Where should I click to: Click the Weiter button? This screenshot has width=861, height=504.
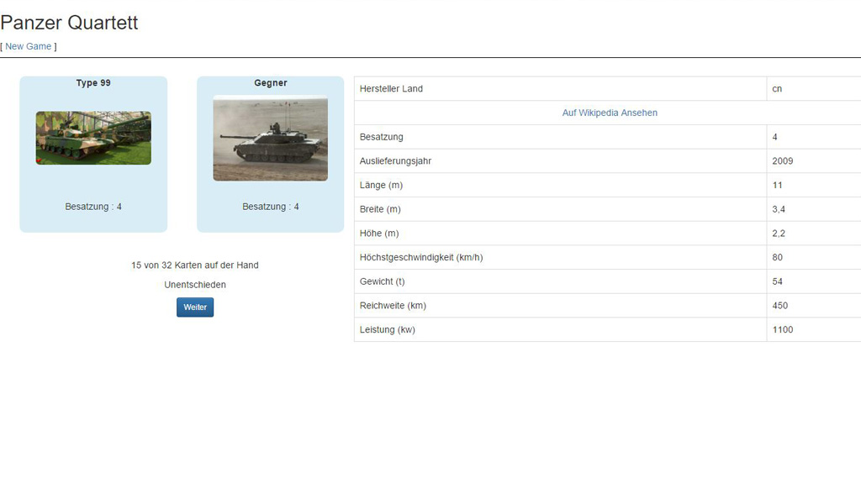(x=195, y=307)
